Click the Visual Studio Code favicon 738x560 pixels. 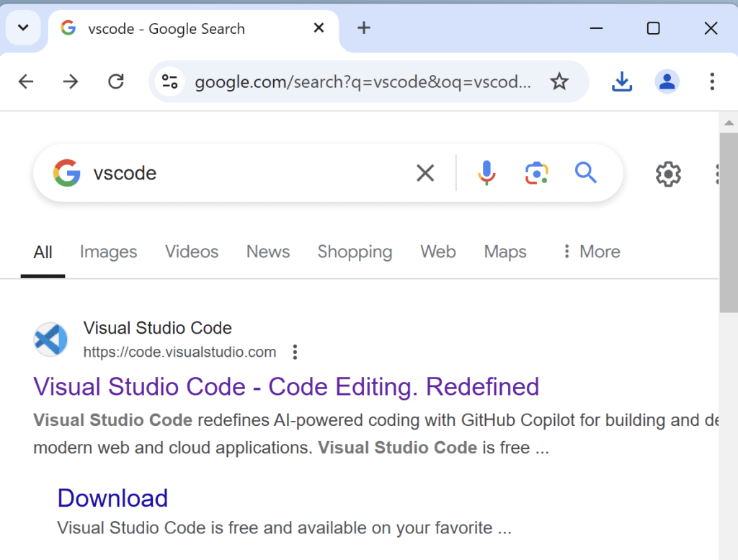click(51, 339)
